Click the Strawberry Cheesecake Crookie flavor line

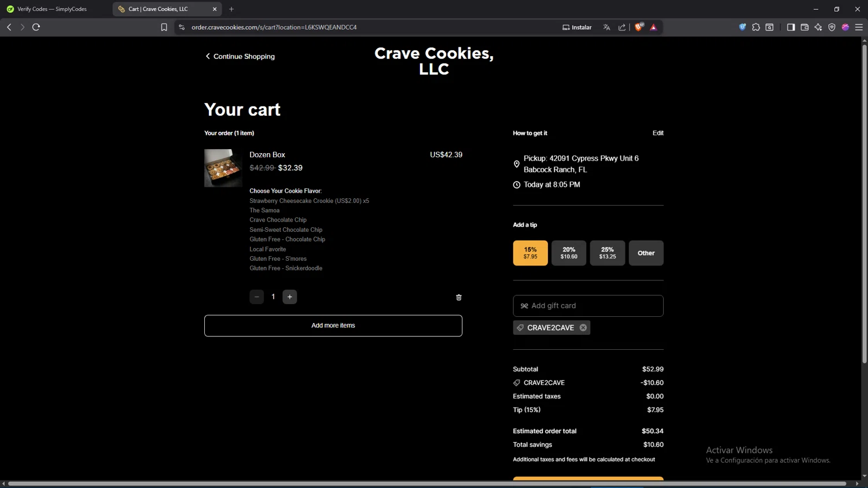point(309,201)
